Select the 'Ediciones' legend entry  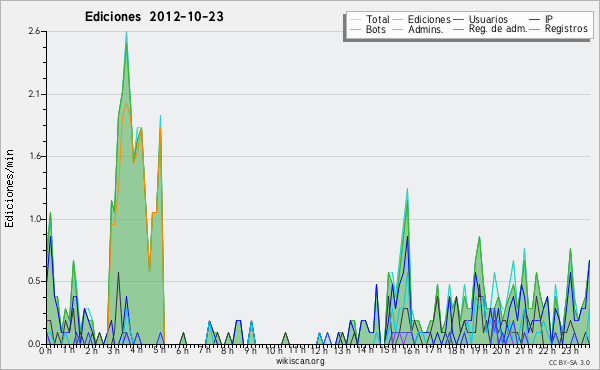click(429, 19)
